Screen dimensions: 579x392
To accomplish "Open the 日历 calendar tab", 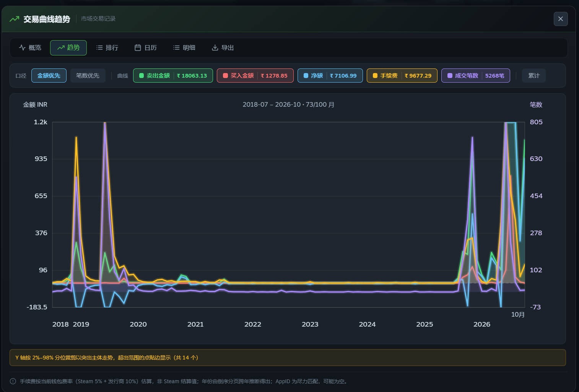I will pyautogui.click(x=146, y=48).
